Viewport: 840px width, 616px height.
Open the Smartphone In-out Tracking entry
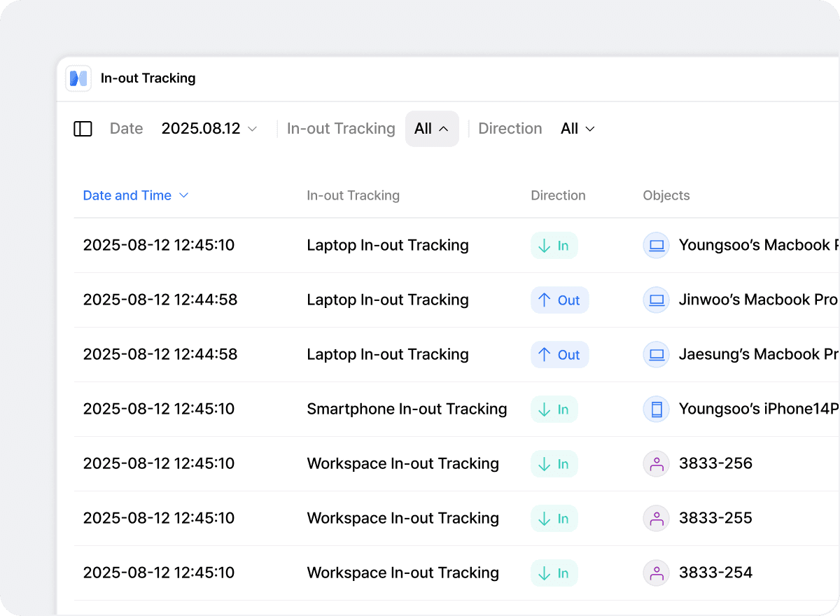(407, 409)
